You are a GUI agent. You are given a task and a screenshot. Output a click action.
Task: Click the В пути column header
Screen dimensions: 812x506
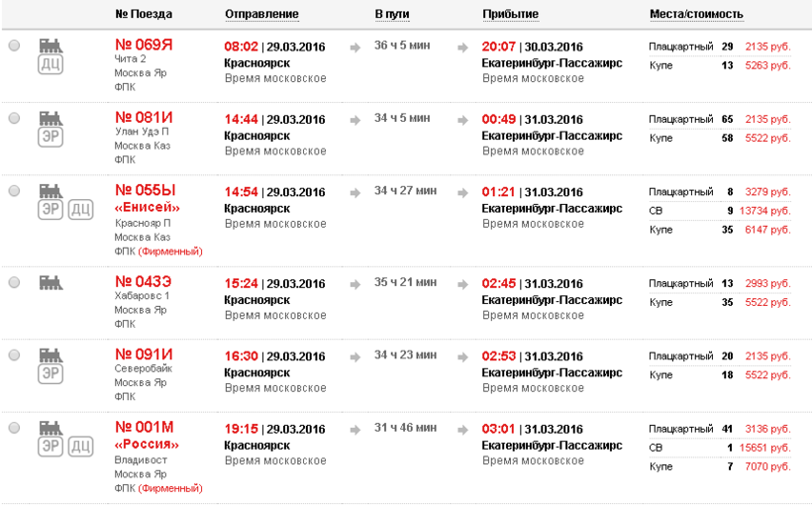click(x=392, y=14)
